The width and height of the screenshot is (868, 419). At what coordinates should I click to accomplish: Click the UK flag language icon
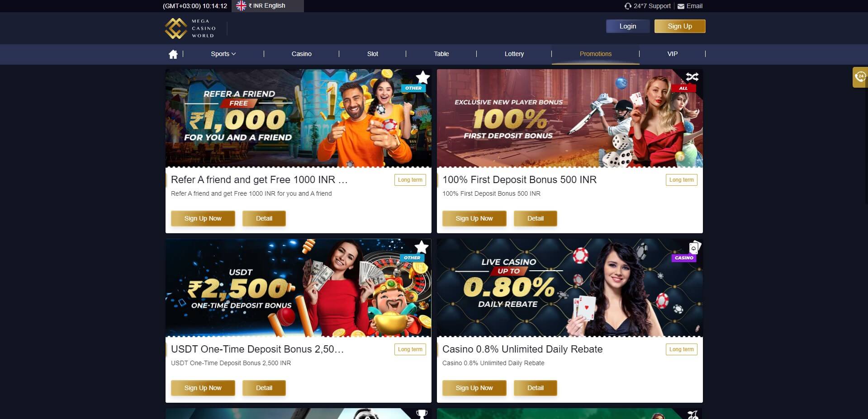pyautogui.click(x=241, y=6)
